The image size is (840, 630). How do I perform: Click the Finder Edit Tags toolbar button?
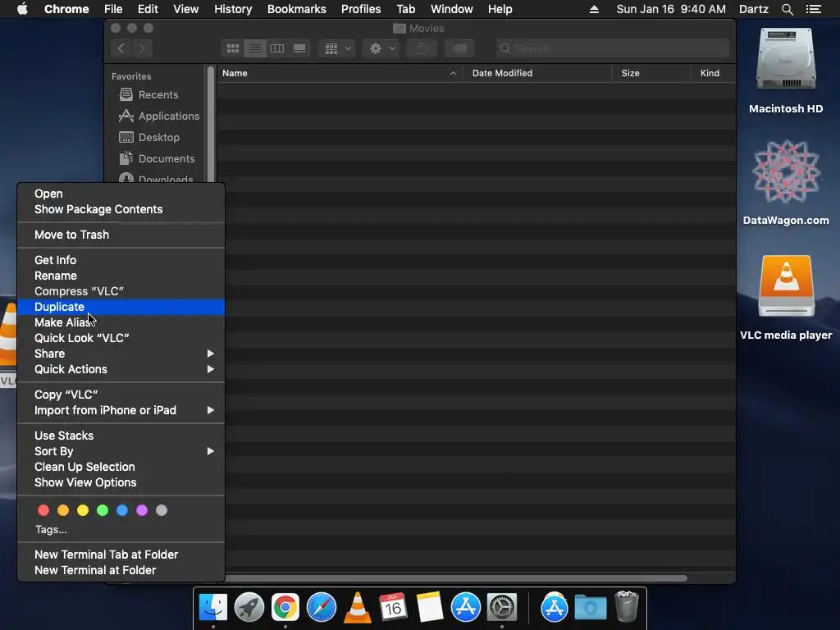tap(459, 48)
